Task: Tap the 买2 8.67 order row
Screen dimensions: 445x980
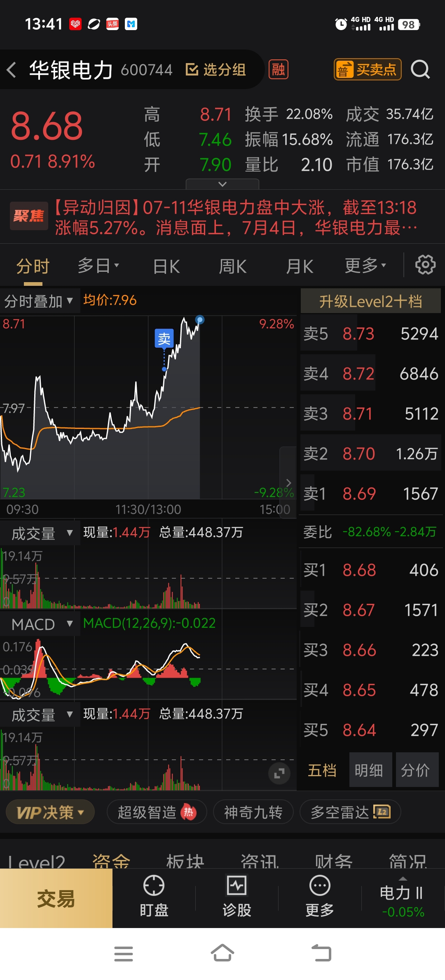Action: point(371,610)
